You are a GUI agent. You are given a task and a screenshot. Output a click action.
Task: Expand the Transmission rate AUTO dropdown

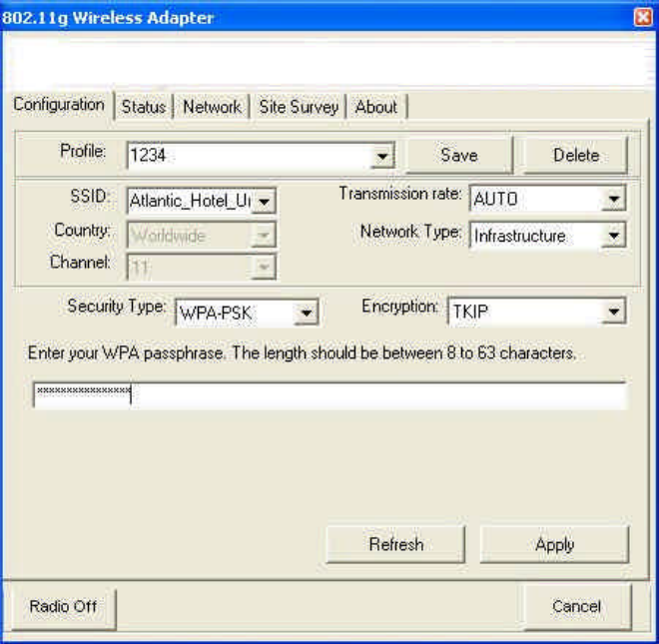(x=614, y=199)
